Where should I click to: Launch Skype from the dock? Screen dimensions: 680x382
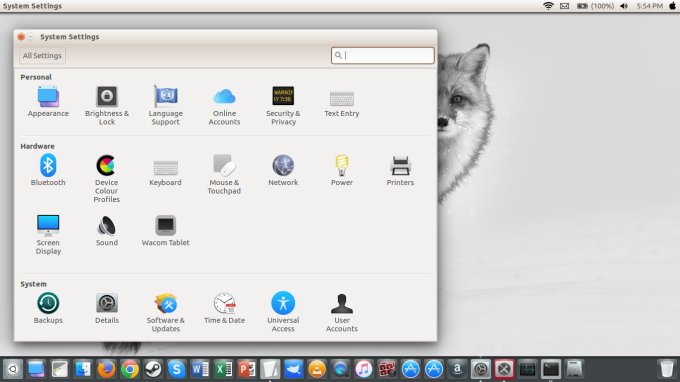click(x=177, y=369)
